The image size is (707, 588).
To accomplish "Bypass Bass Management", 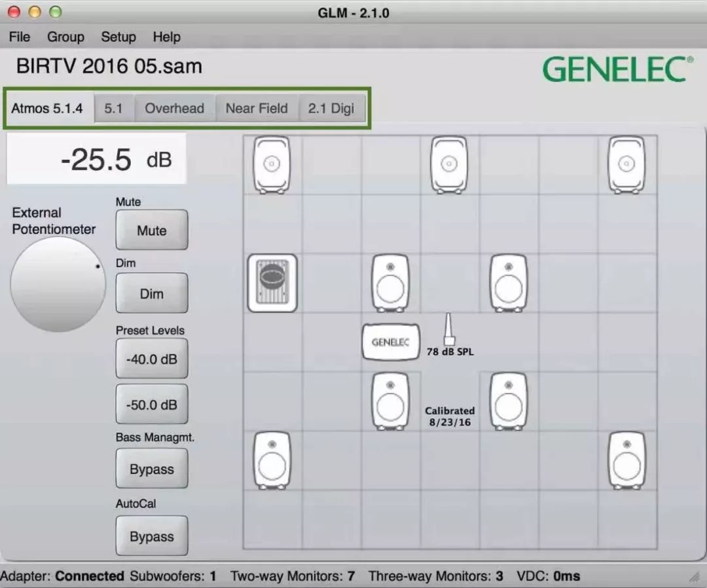I will point(151,469).
